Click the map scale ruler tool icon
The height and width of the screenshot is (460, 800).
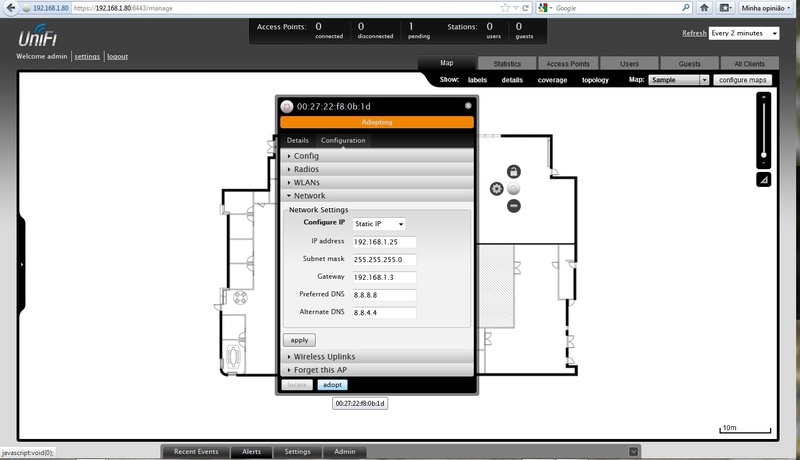[x=763, y=180]
